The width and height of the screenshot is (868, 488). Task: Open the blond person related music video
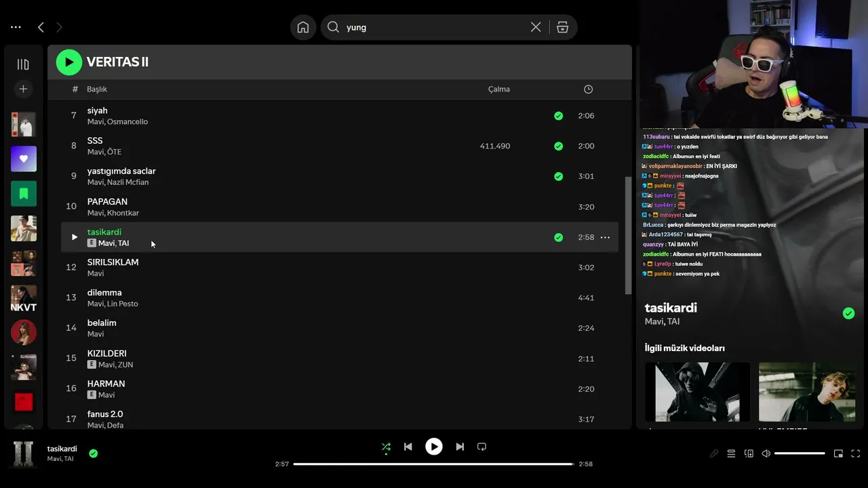[x=806, y=392]
